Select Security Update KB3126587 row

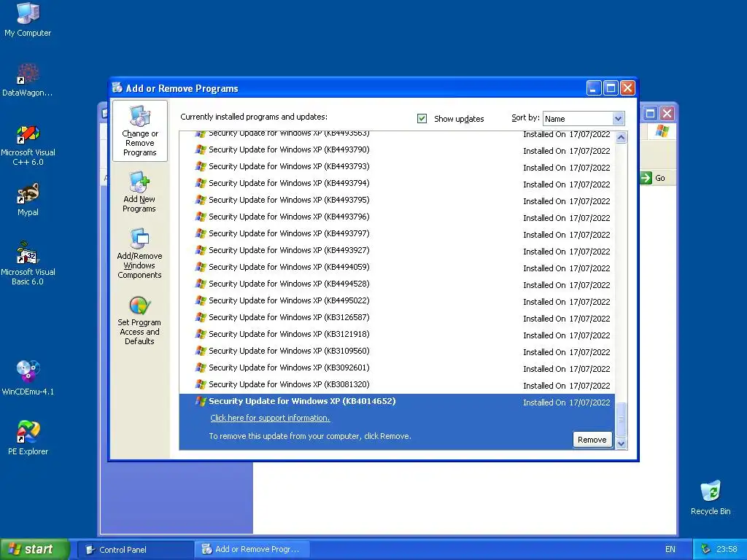click(397, 318)
